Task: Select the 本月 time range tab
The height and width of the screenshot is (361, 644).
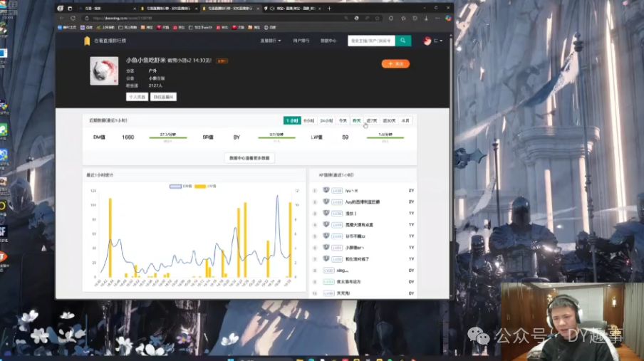Action: click(405, 121)
